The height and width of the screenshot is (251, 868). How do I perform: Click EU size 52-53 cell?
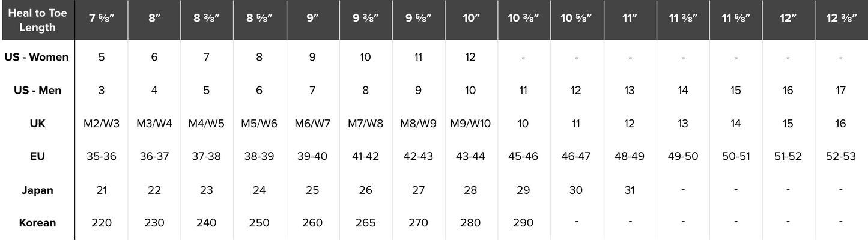tap(841, 157)
